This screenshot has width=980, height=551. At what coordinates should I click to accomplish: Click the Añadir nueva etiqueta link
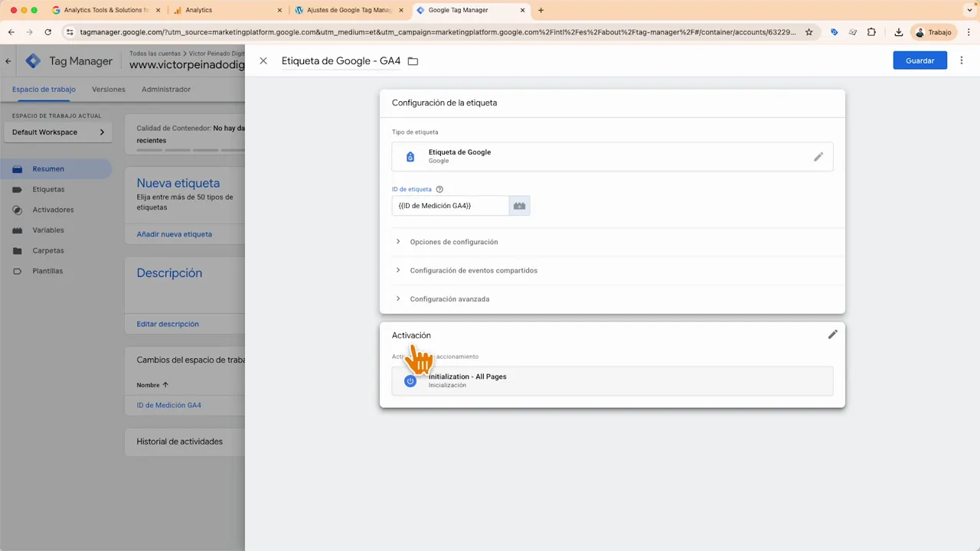click(x=174, y=233)
